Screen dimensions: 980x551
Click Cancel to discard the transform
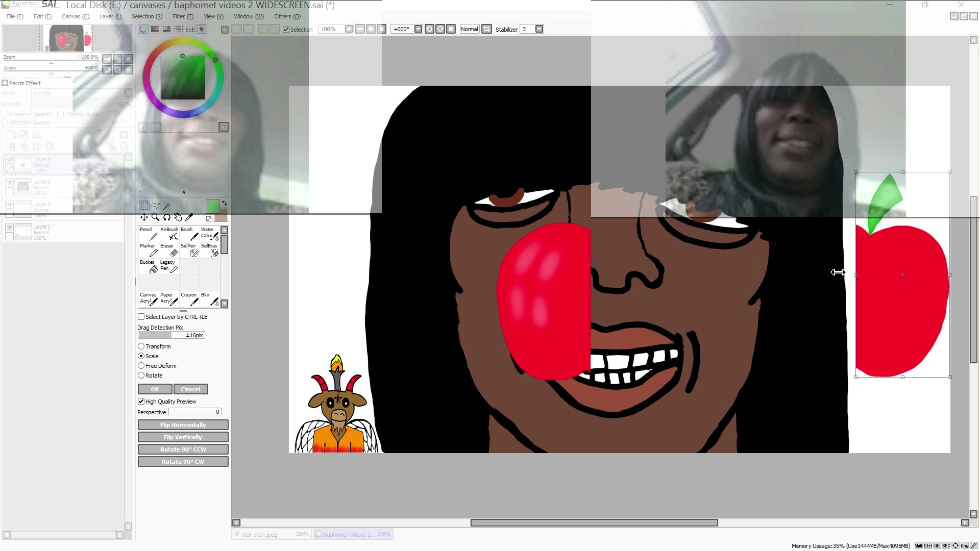point(190,389)
